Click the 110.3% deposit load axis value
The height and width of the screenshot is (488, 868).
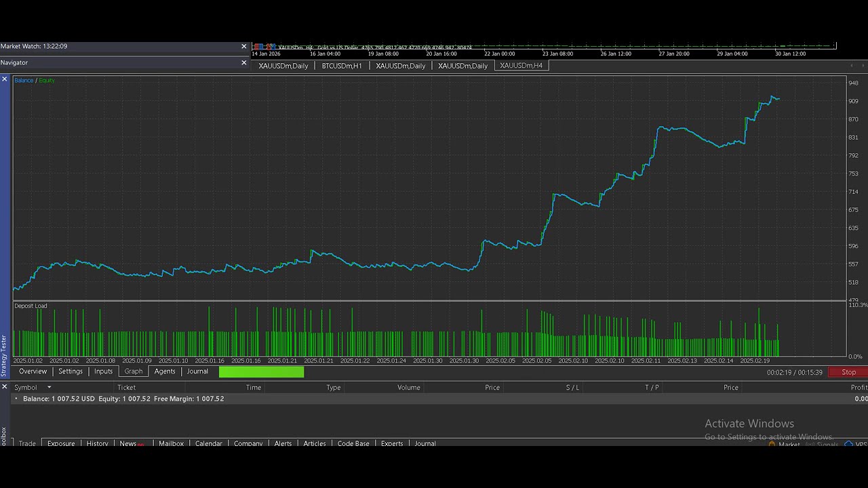(x=858, y=305)
